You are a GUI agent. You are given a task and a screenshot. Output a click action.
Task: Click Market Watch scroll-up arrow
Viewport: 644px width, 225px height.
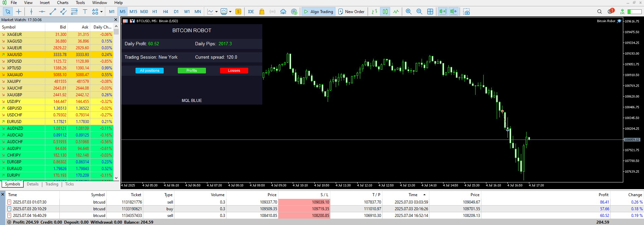coord(116,26)
